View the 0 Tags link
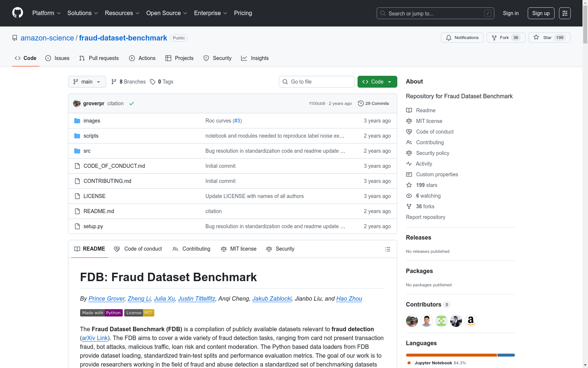 coord(162,82)
